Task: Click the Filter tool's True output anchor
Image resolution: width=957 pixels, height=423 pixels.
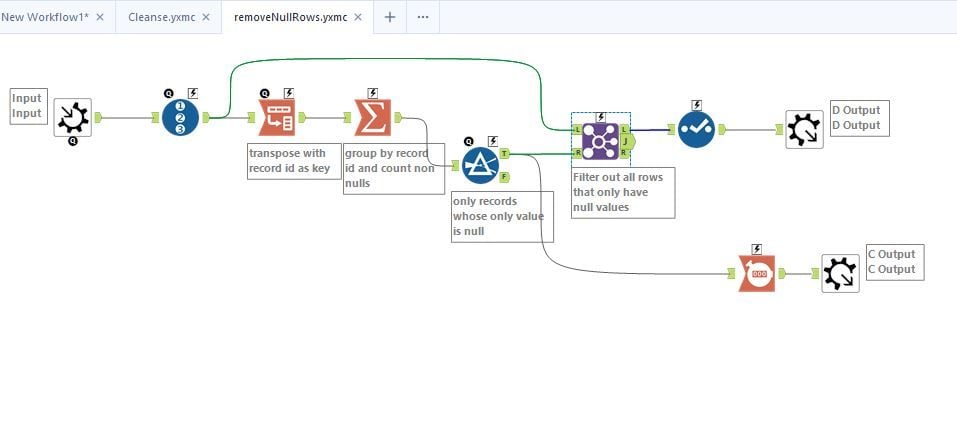Action: pyautogui.click(x=505, y=154)
